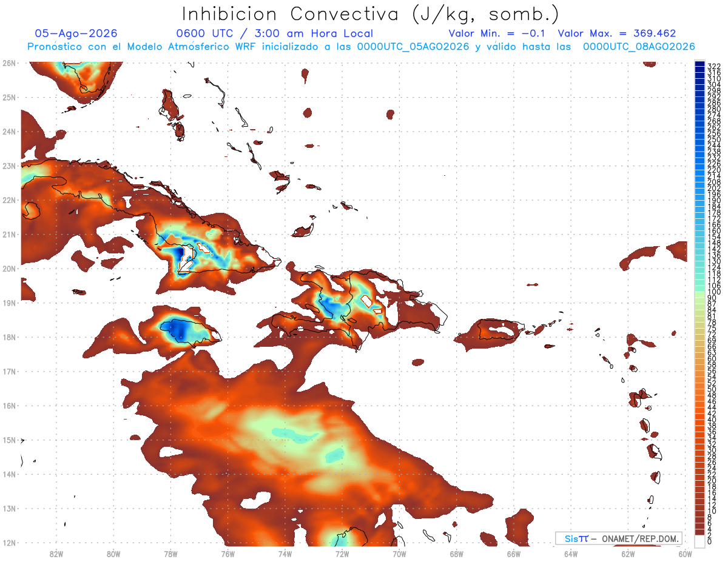Image resolution: width=728 pixels, height=562 pixels.
Task: Click the '12N' latitude label
Action: (x=8, y=543)
